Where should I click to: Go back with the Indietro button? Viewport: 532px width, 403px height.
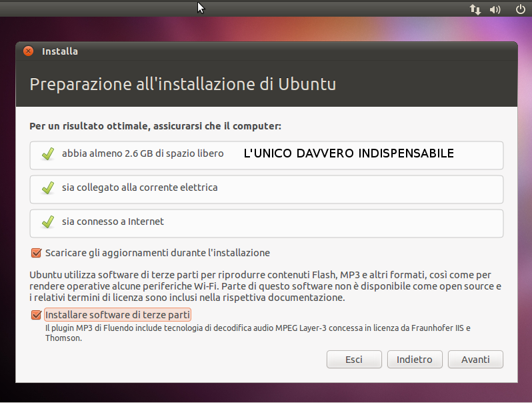(x=415, y=359)
